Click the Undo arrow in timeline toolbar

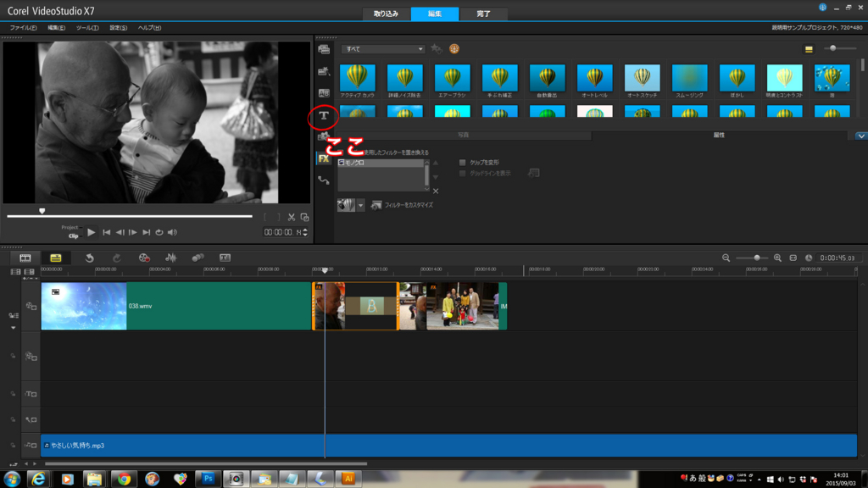click(x=89, y=258)
